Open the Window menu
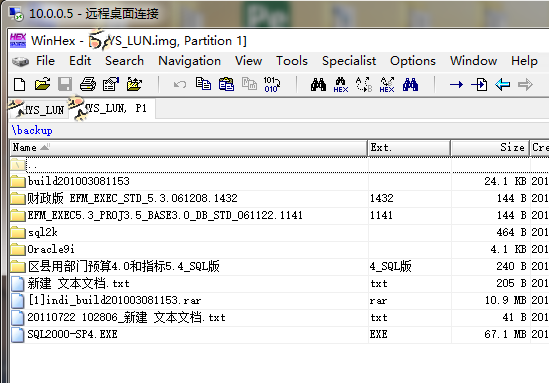549x383 pixels. 473,61
